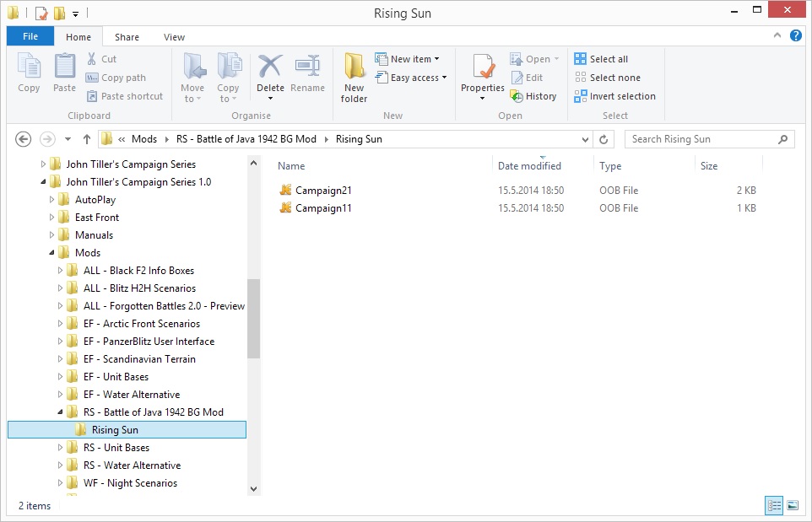The height and width of the screenshot is (522, 812).
Task: Click the Paste clipboard icon
Action: coord(65,67)
